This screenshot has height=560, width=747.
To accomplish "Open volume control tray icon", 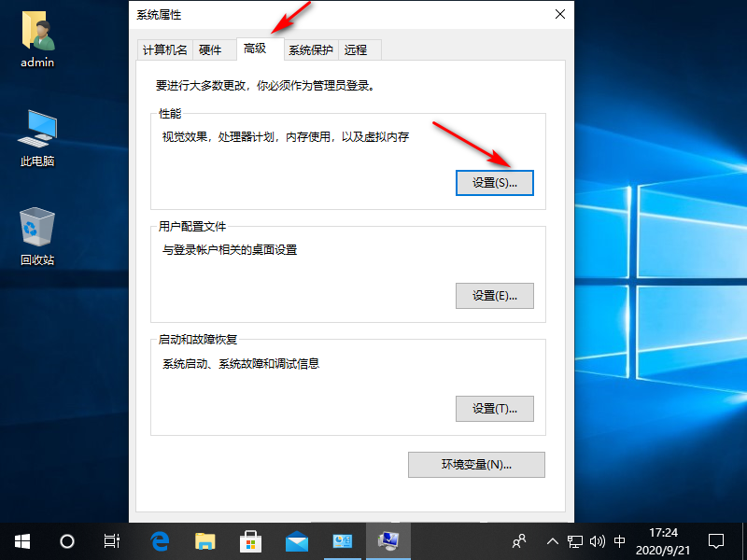I will click(597, 541).
